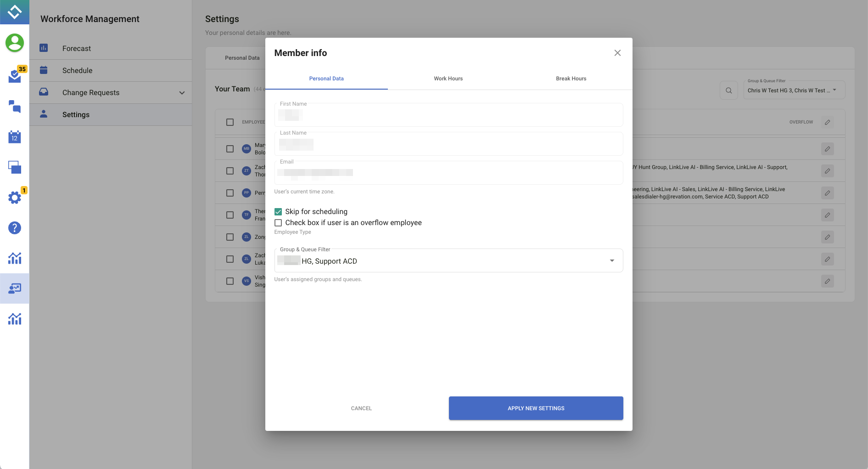Click the edit pencil beside the Overflow header
The height and width of the screenshot is (469, 868).
pos(827,122)
